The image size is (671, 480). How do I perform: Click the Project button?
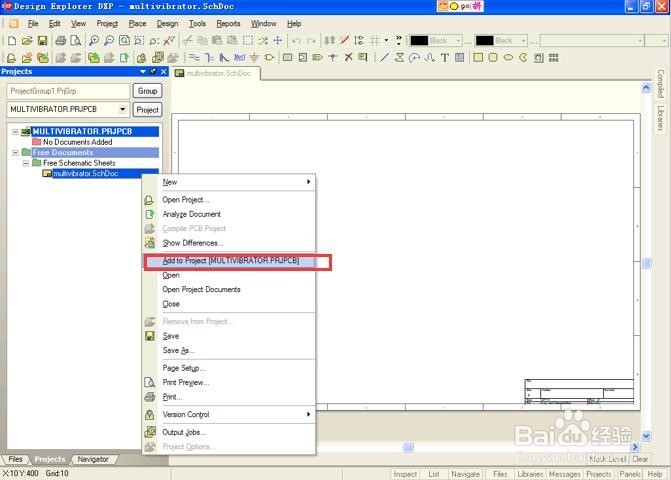coord(147,110)
